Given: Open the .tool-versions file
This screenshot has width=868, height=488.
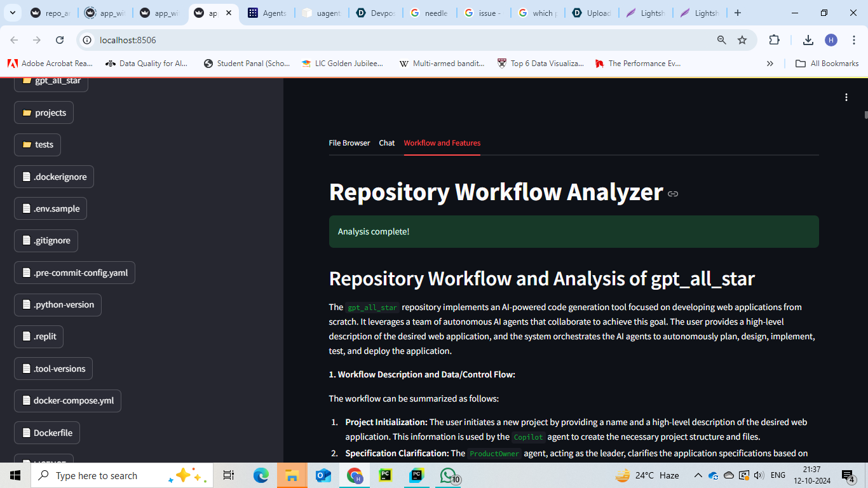Looking at the screenshot, I should coord(53,369).
